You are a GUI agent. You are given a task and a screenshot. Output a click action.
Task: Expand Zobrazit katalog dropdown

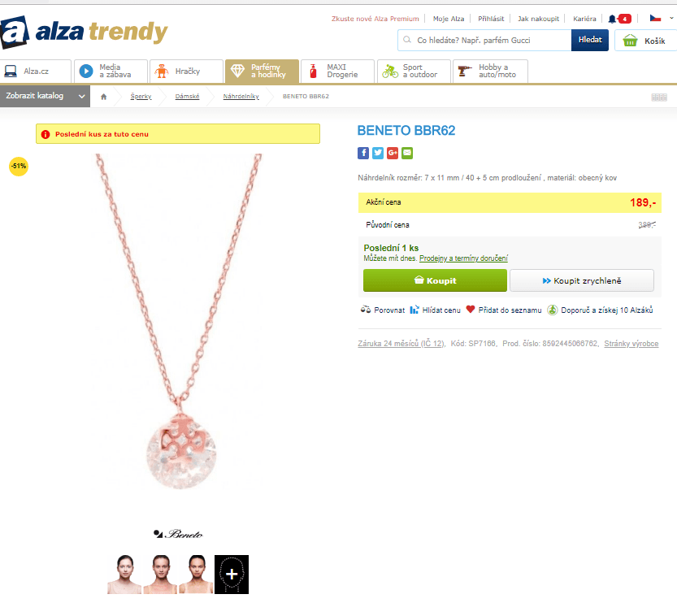tap(45, 96)
